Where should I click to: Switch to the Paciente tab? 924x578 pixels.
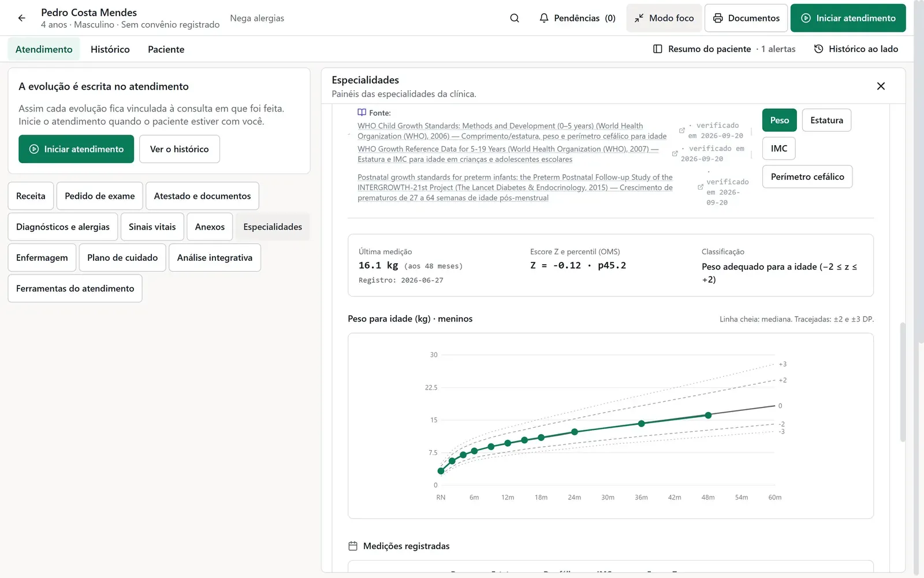click(166, 50)
